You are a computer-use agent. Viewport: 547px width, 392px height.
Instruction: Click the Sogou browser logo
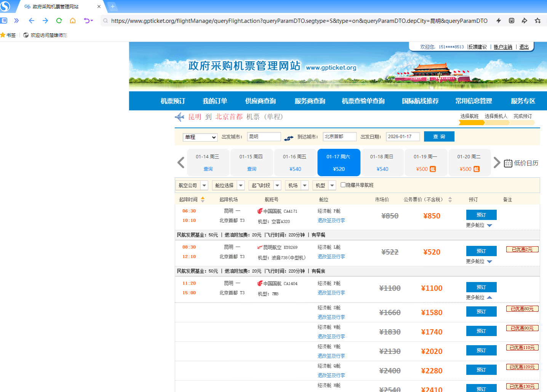pos(5,6)
